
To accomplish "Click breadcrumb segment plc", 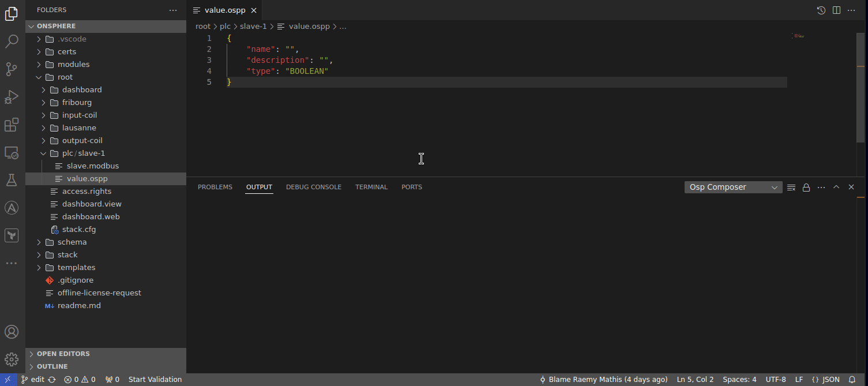I will (x=225, y=27).
